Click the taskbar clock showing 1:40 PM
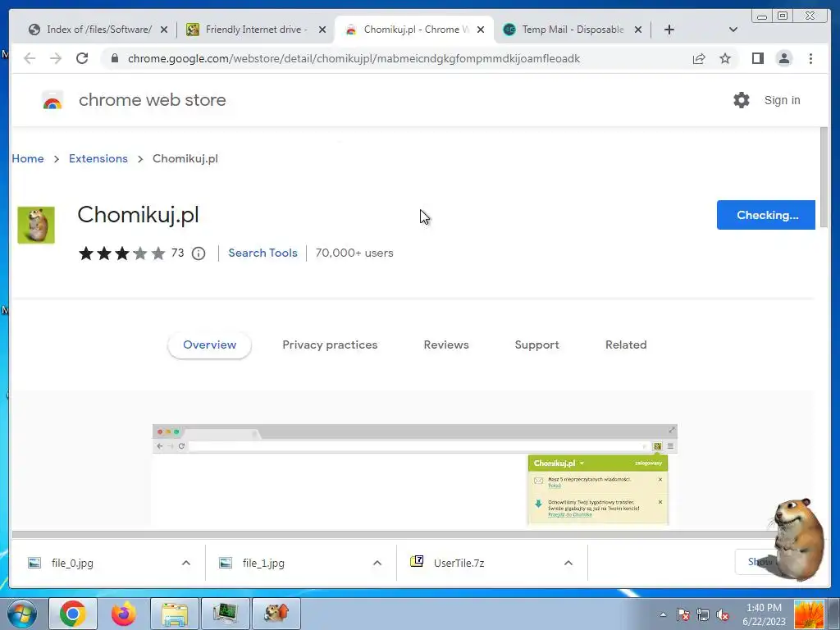The width and height of the screenshot is (840, 630). coord(764,614)
